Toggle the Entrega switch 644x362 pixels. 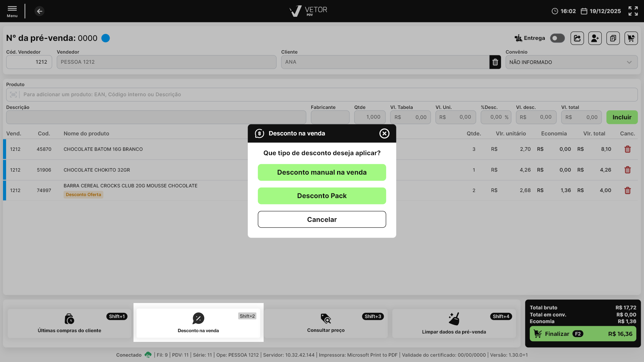(557, 38)
